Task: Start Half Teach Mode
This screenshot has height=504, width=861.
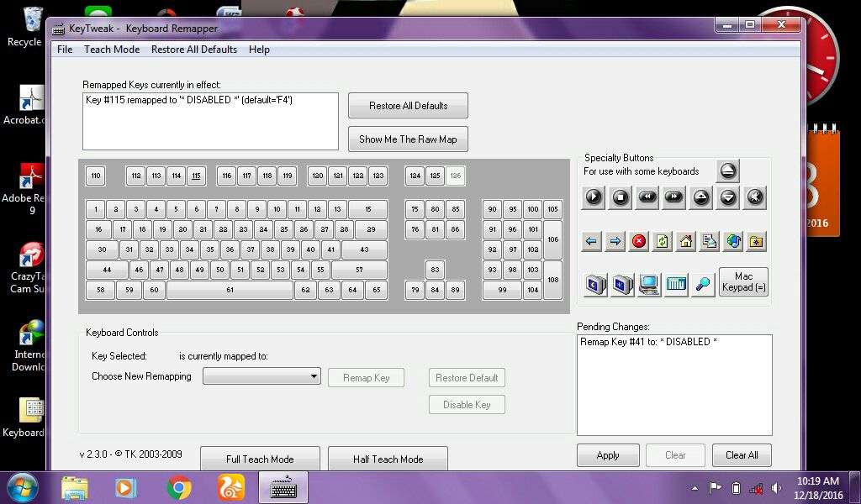Action: pyautogui.click(x=388, y=459)
